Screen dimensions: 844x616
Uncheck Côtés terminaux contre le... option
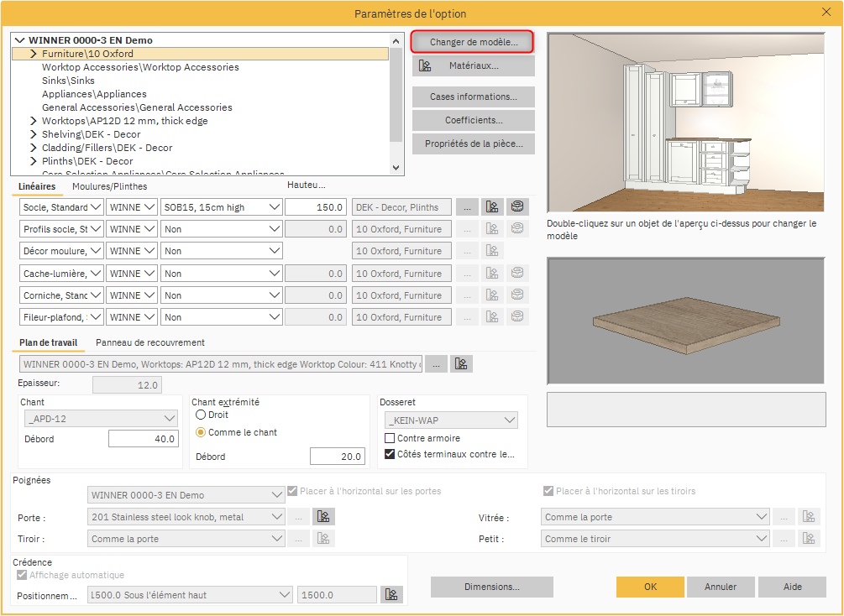tap(390, 454)
